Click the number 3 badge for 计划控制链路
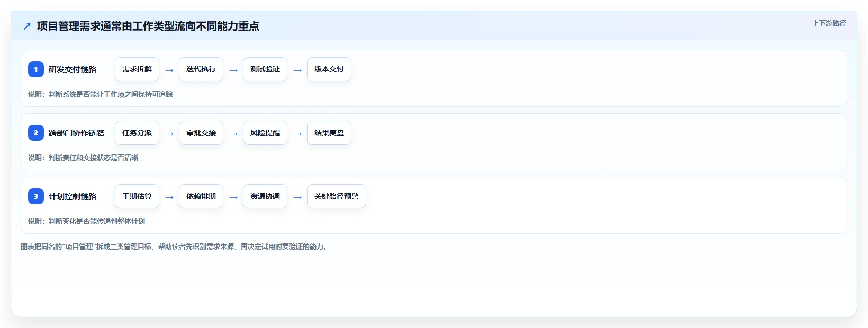 click(36, 196)
